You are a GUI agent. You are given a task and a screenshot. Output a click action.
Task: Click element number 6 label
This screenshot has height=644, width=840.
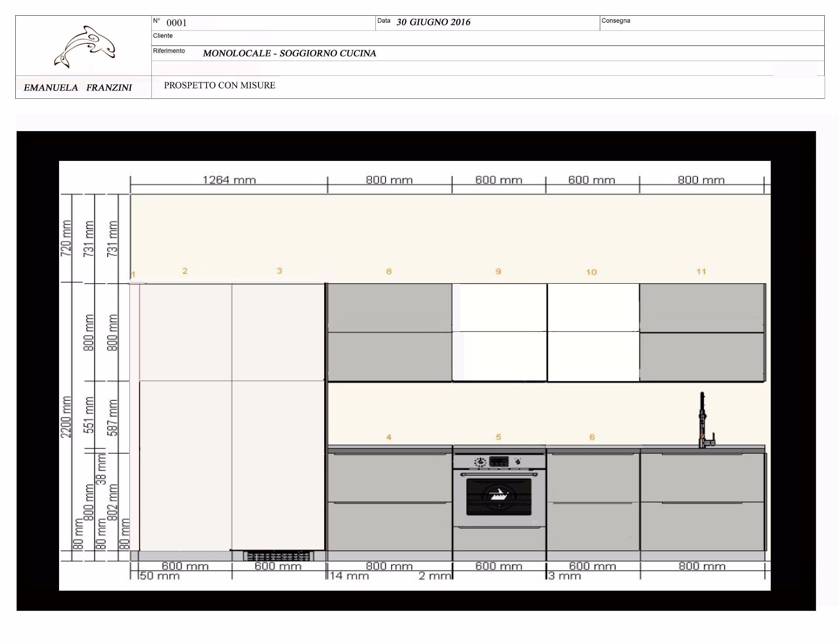coord(592,437)
